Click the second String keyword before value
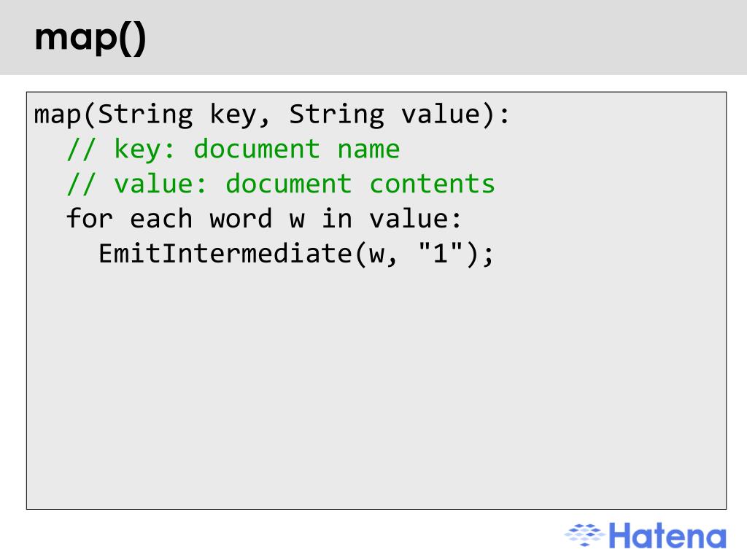Image resolution: width=747 pixels, height=560 pixels. [337, 114]
